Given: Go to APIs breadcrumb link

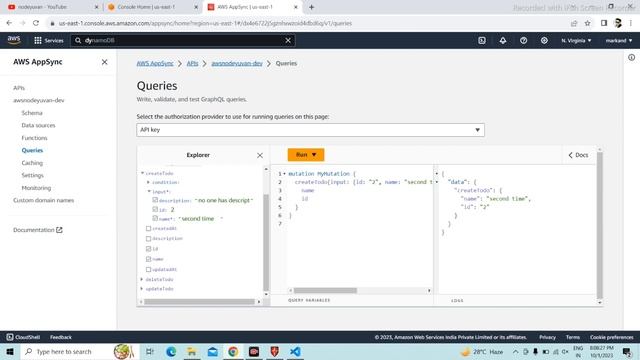Looking at the screenshot, I should pos(192,63).
